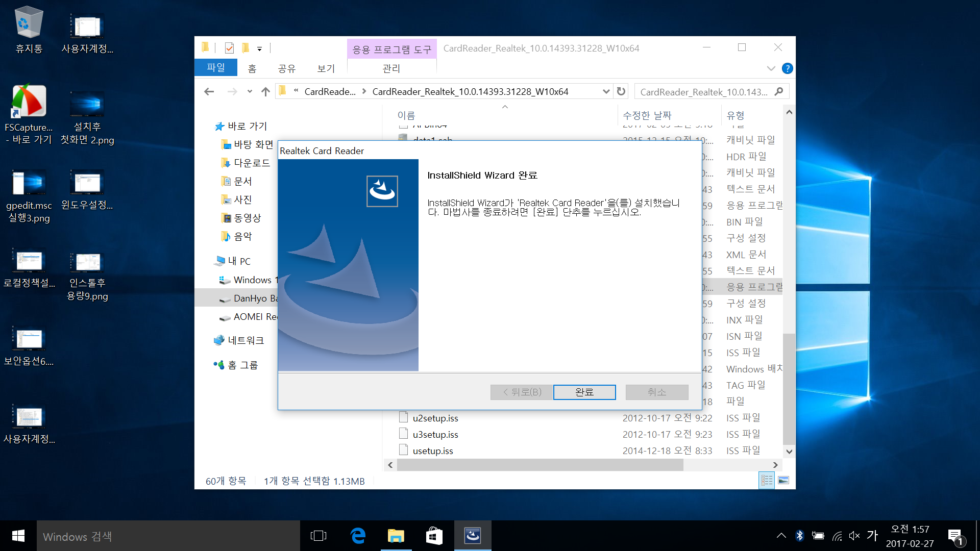This screenshot has height=551, width=980.
Task: Click the InstallShield taskbar icon
Action: click(x=473, y=536)
